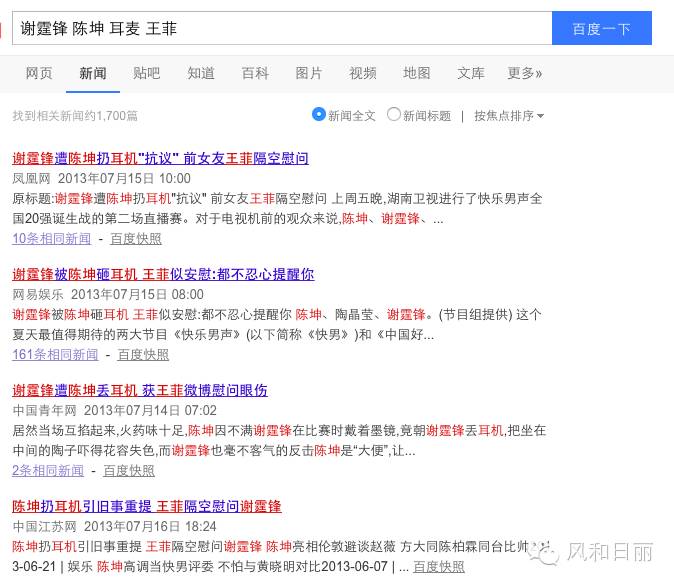Open 百度快照 for the 中国江苏网 result
The image size is (674, 585).
(x=439, y=567)
